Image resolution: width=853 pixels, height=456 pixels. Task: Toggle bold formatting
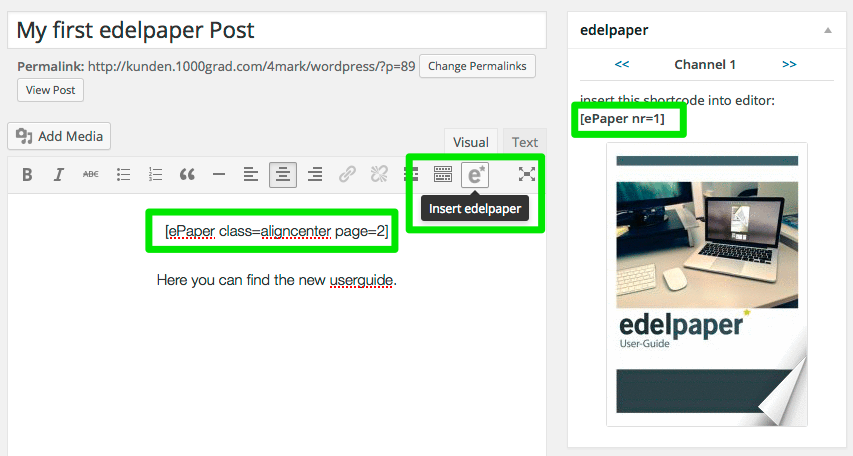pos(27,175)
